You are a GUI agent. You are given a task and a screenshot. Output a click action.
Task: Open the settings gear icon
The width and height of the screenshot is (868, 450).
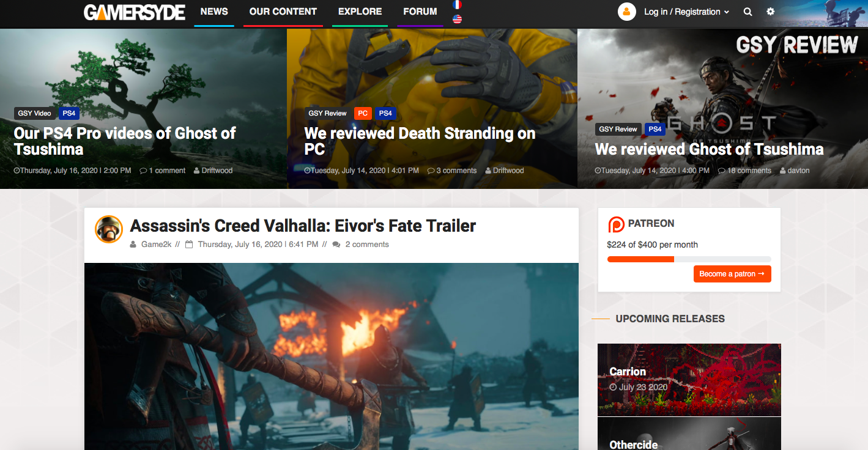pos(770,12)
